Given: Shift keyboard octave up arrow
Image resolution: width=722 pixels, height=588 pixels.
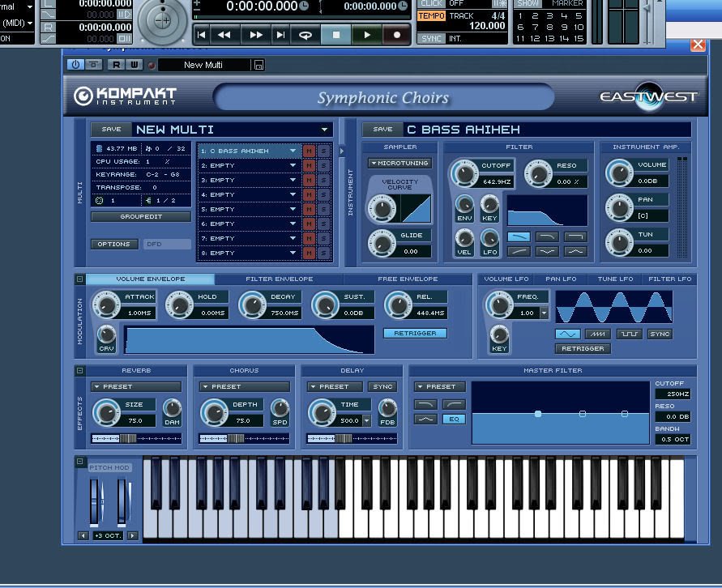Looking at the screenshot, I should (x=132, y=535).
